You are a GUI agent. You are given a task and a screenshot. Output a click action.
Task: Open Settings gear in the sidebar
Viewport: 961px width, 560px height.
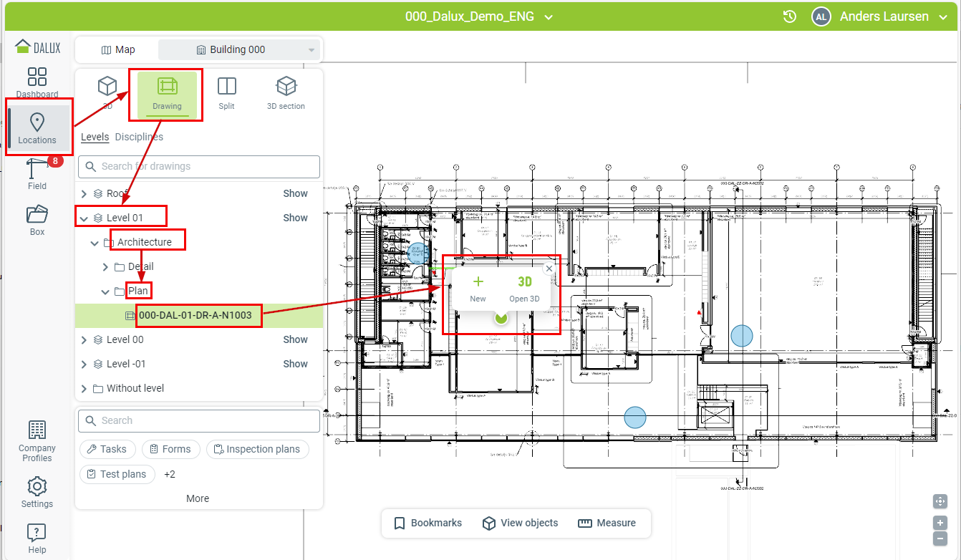[37, 492]
